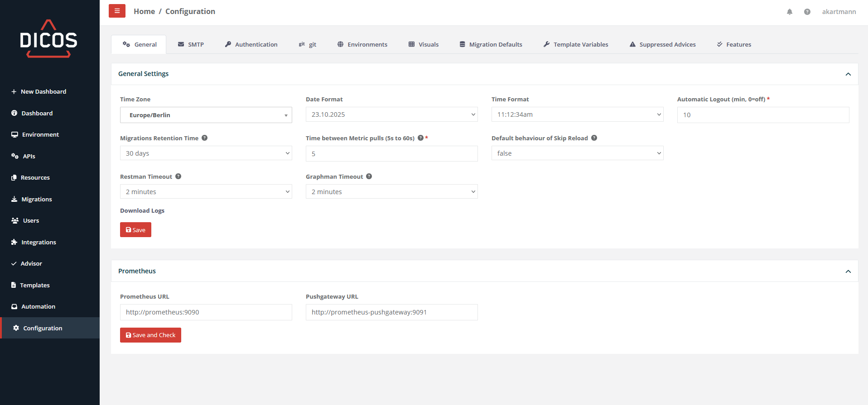The height and width of the screenshot is (405, 868).
Task: Collapse the Prometheus section
Action: 848,272
